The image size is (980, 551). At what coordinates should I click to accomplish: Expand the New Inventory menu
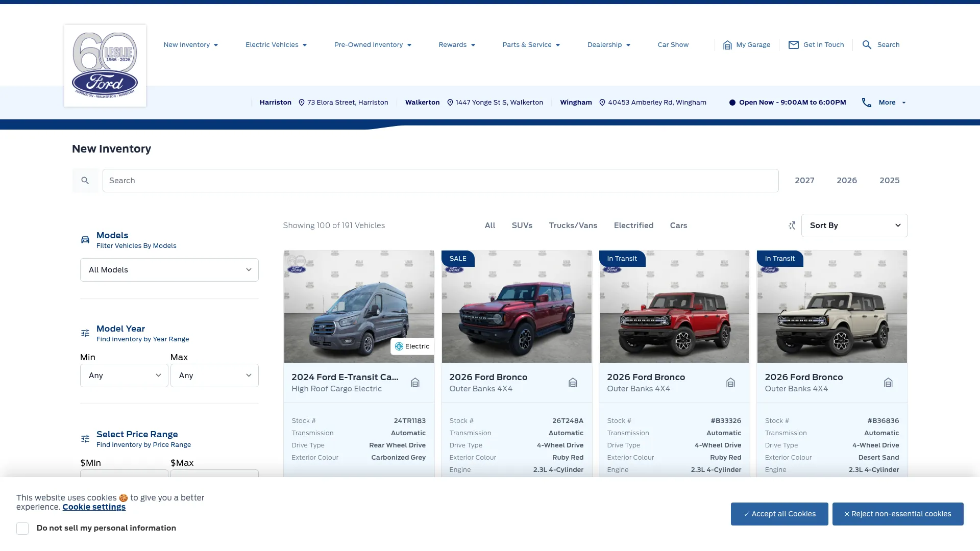click(191, 45)
